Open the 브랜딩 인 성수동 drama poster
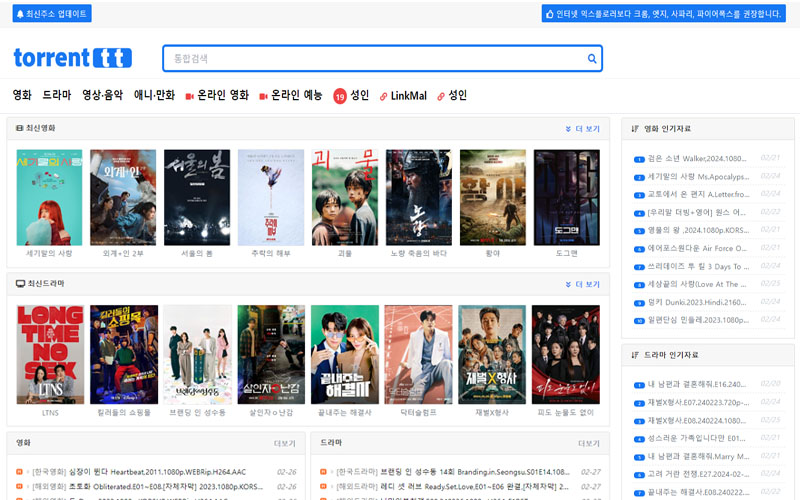The image size is (800, 500). click(197, 355)
